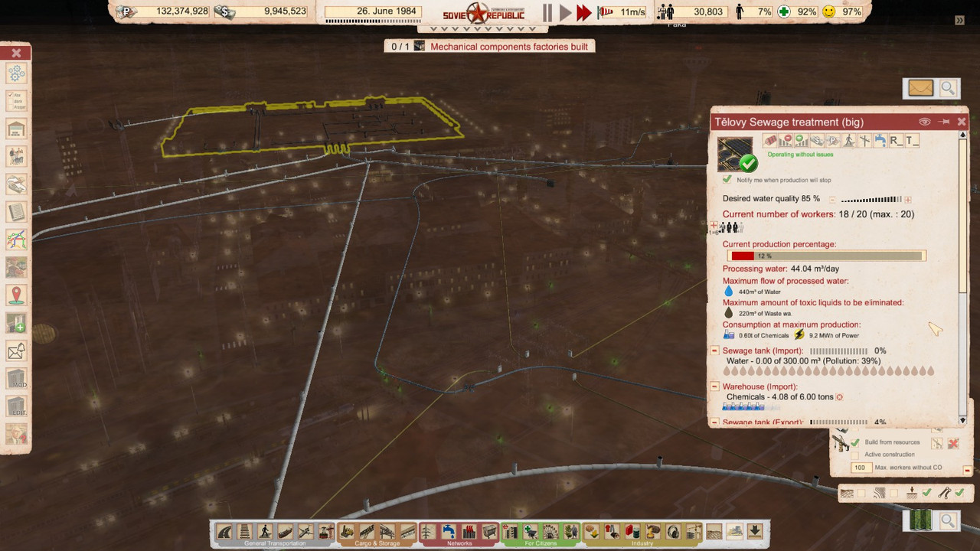
Task: Open the water tap network menu
Action: [448, 531]
